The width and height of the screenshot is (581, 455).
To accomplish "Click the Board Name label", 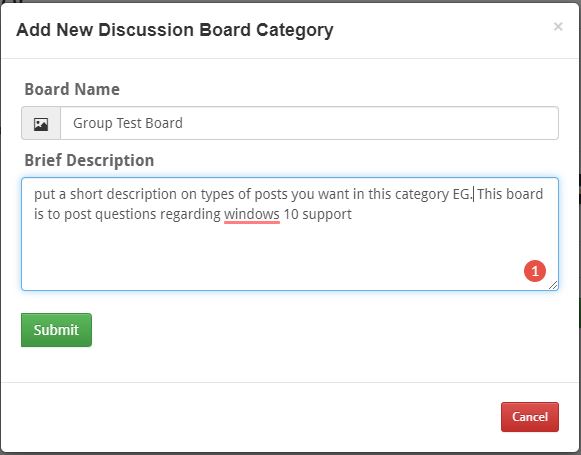I will [x=72, y=89].
